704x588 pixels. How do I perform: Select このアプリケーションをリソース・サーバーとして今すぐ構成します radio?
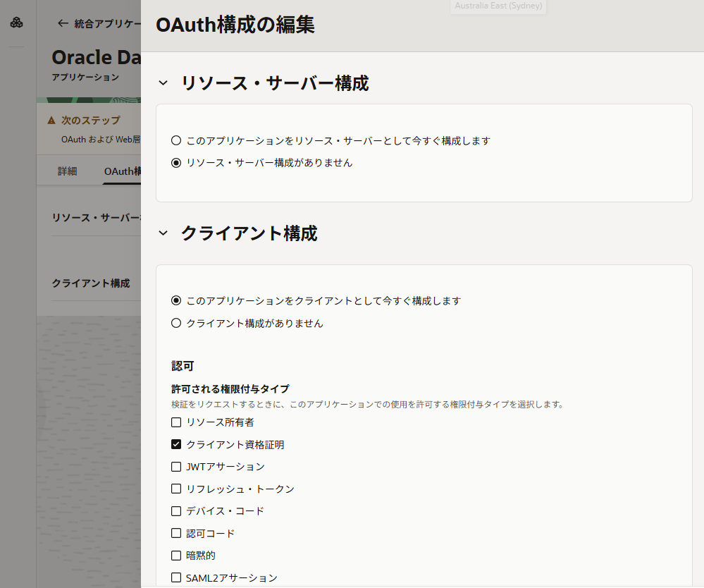pos(175,140)
